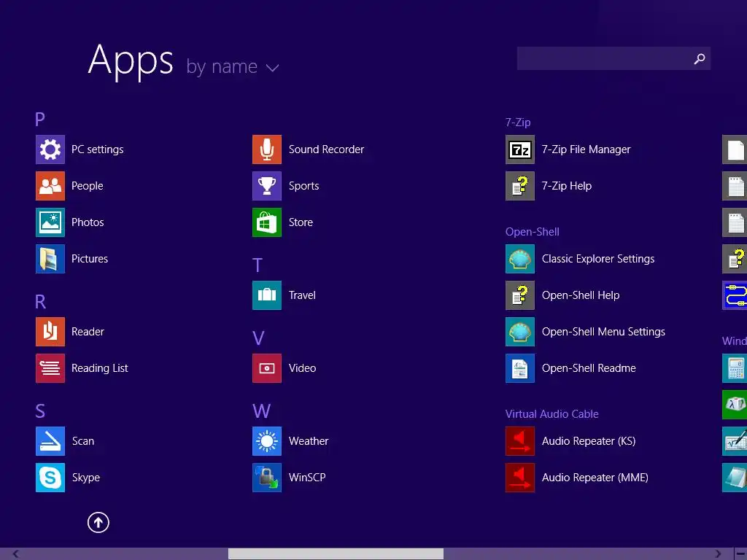Open the WinSCP app icon

(267, 478)
